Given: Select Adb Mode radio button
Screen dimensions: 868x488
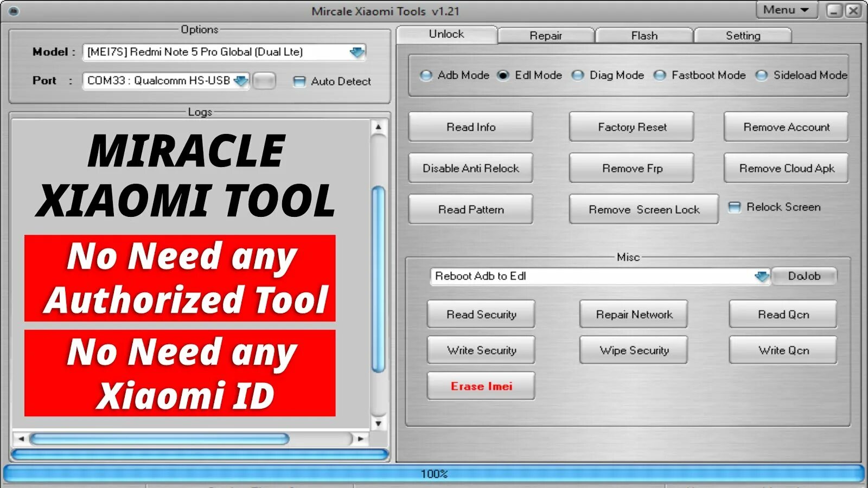Looking at the screenshot, I should tap(426, 75).
